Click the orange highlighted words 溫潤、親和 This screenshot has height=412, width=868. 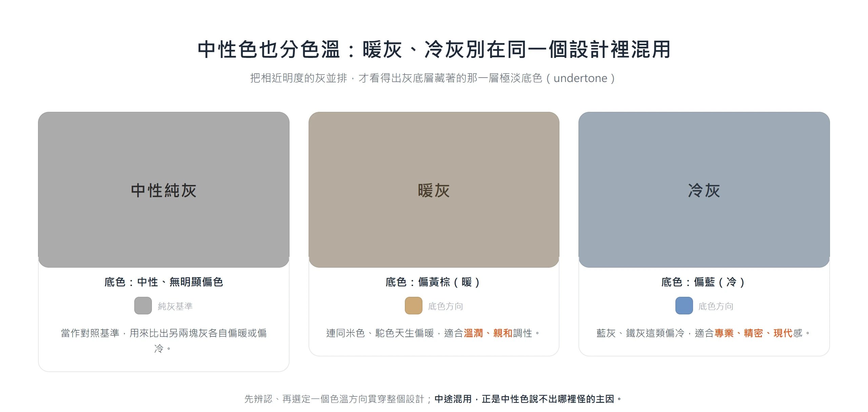click(488, 333)
